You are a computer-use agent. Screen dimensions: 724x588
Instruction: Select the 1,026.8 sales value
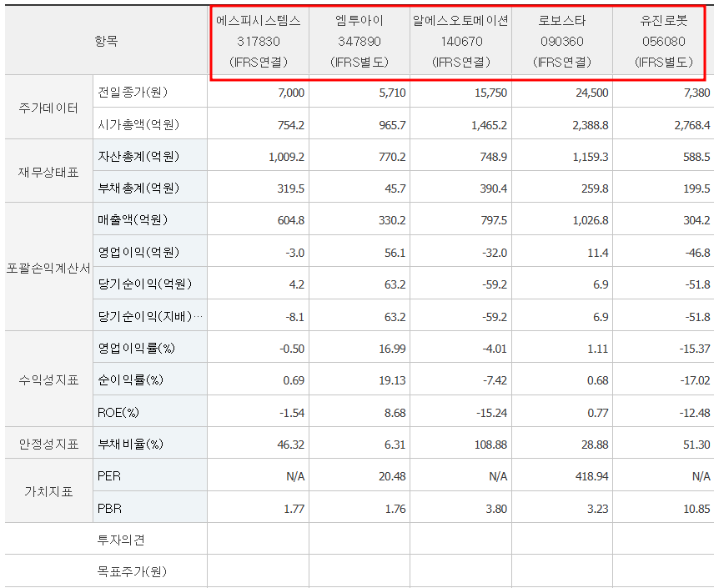pyautogui.click(x=591, y=220)
